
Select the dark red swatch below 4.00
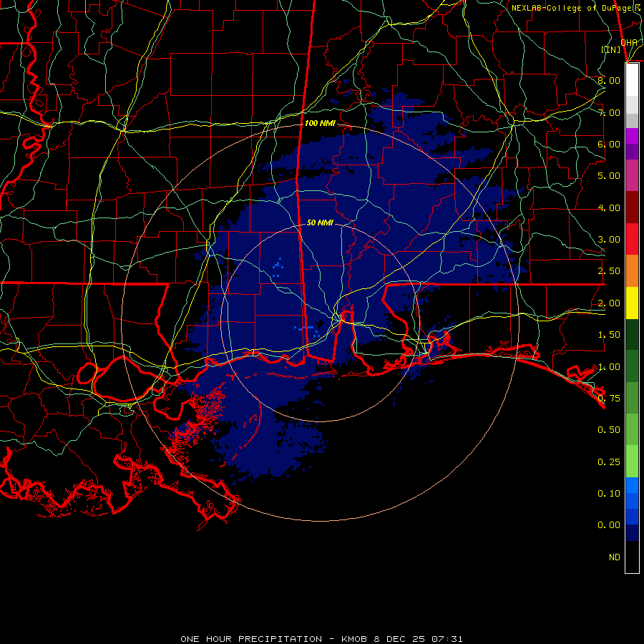tap(632, 208)
